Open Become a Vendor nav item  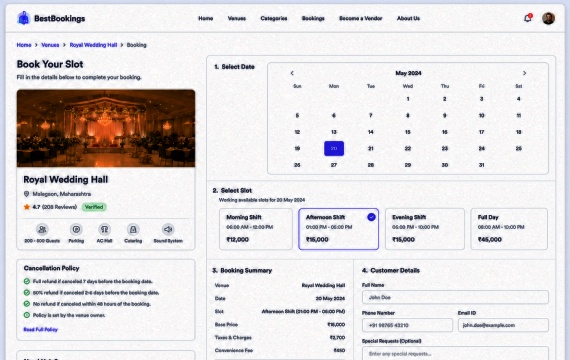pyautogui.click(x=361, y=18)
